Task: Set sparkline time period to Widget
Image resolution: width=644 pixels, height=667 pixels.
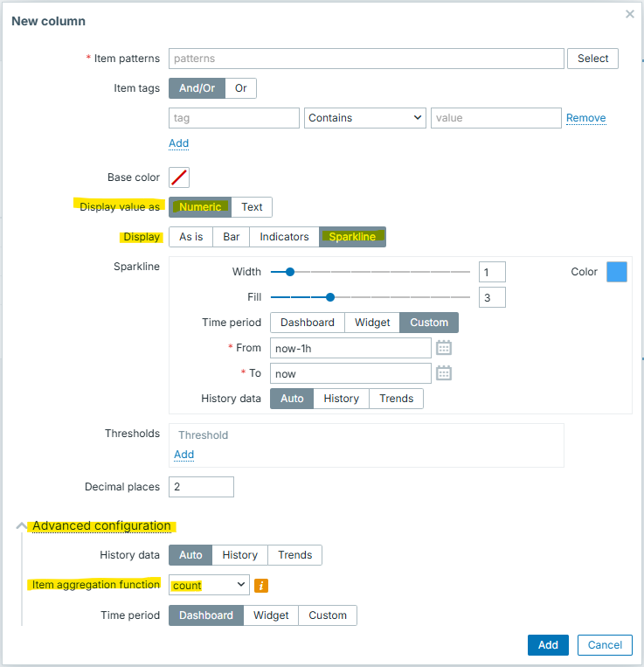Action: click(x=372, y=323)
